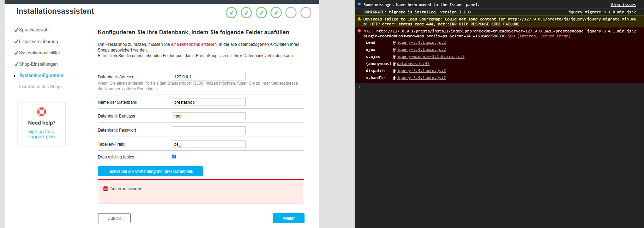Image resolution: width=644 pixels, height=228 pixels.
Task: Click the second completed step circle icon
Action: (246, 13)
